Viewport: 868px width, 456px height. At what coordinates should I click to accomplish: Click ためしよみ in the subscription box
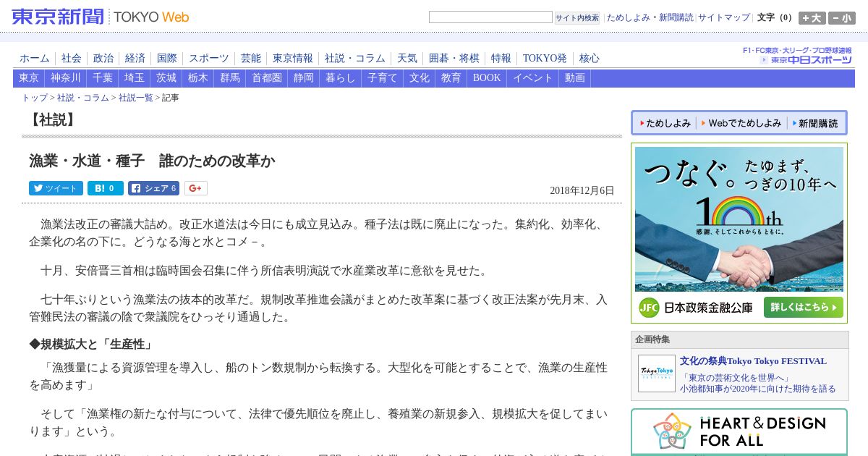point(665,123)
